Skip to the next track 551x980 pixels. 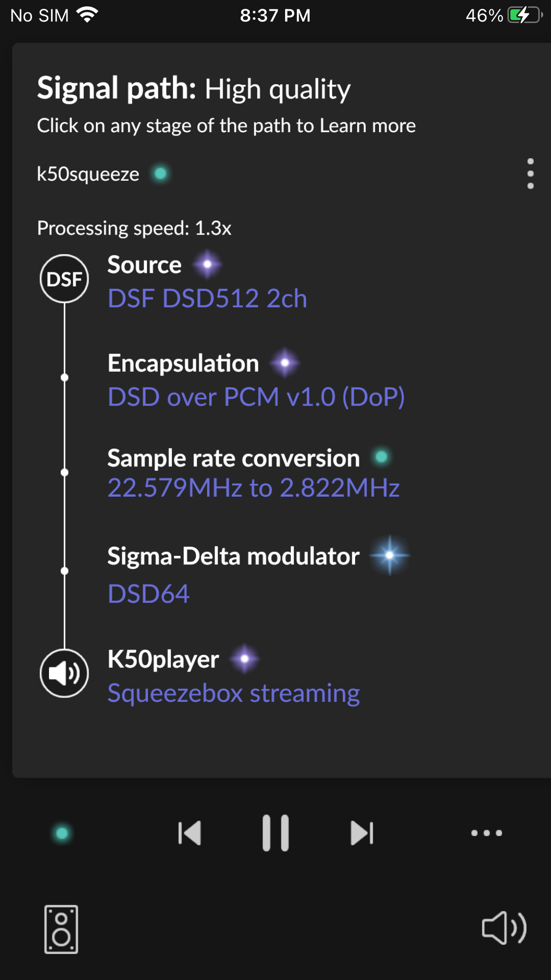coord(362,833)
